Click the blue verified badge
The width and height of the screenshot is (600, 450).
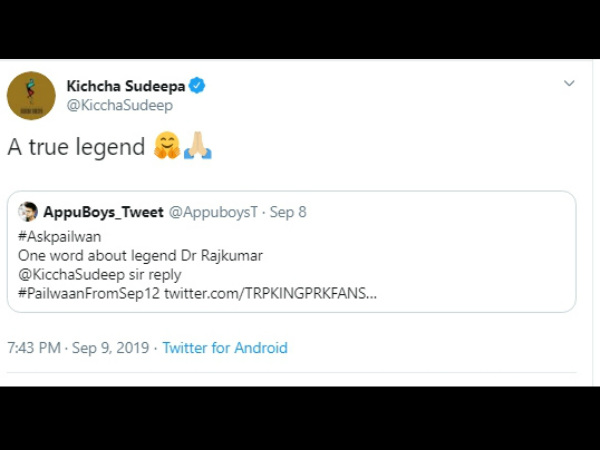point(197,86)
